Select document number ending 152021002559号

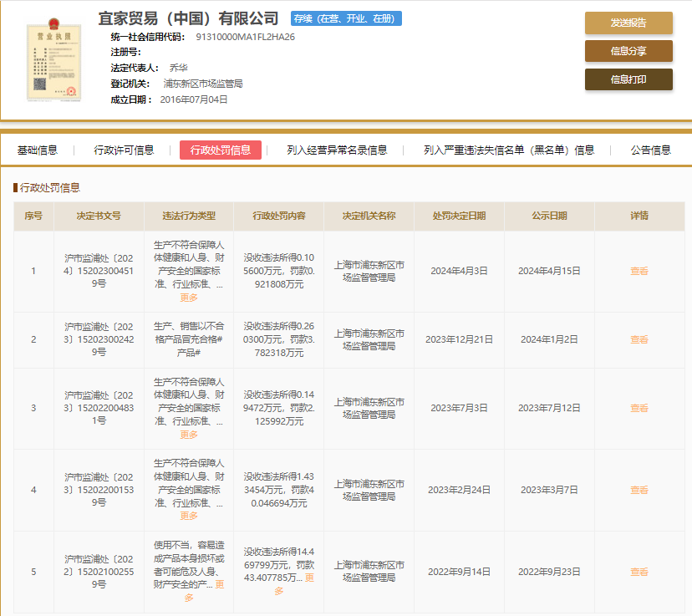click(99, 572)
